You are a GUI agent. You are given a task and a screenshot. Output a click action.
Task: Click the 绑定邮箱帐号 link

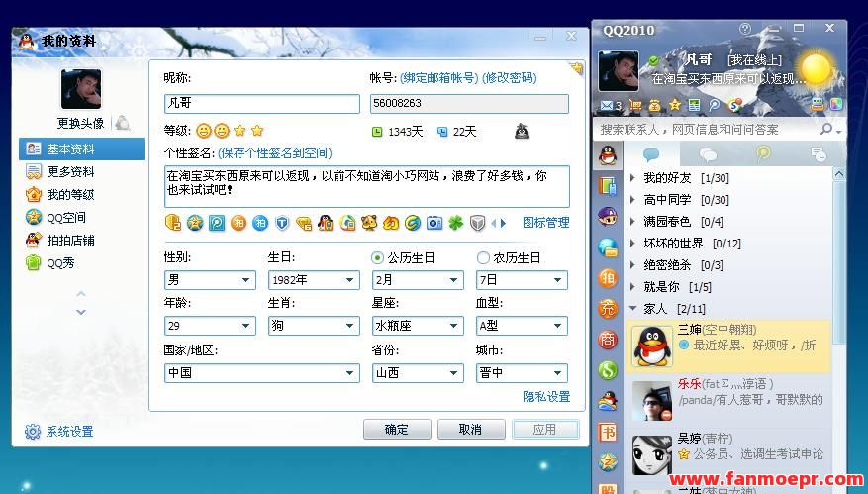pyautogui.click(x=439, y=78)
